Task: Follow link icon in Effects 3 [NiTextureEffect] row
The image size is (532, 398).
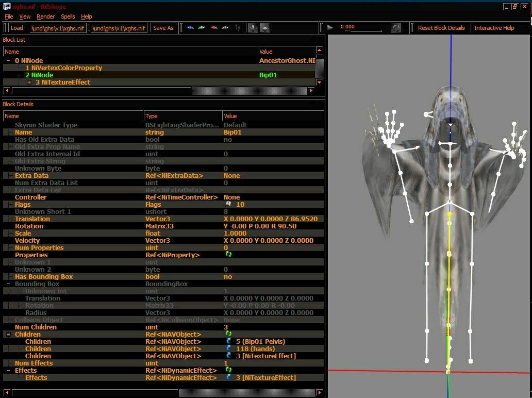Action: click(228, 377)
